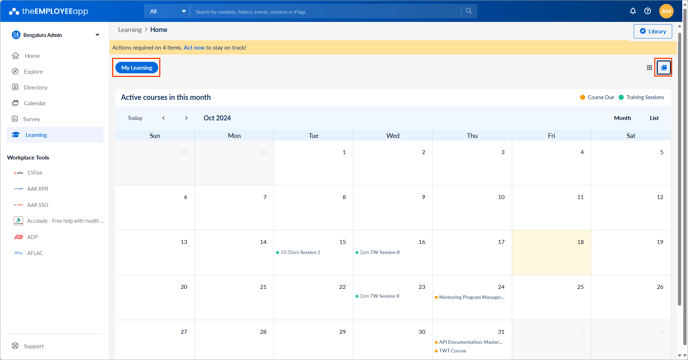Switch to calendar view icon
Viewport: 688px width, 360px height.
click(664, 68)
